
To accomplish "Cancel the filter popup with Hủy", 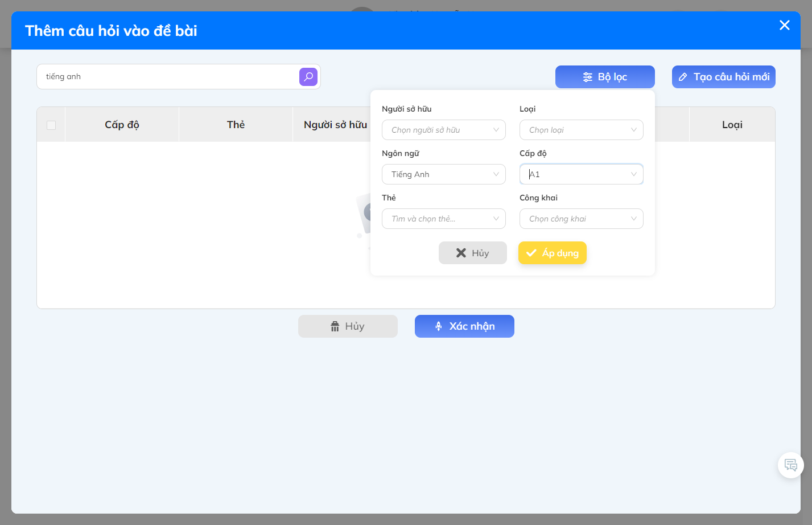I will point(472,253).
